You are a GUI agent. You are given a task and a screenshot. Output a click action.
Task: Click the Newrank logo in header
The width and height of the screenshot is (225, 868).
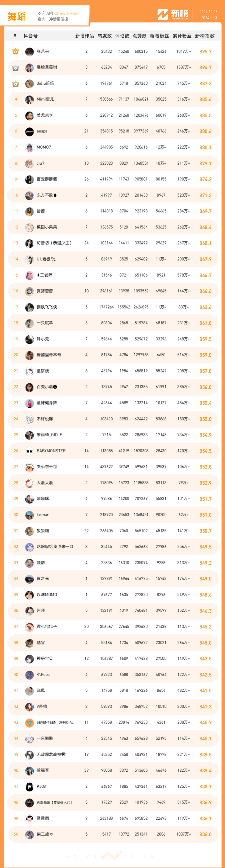(x=173, y=14)
